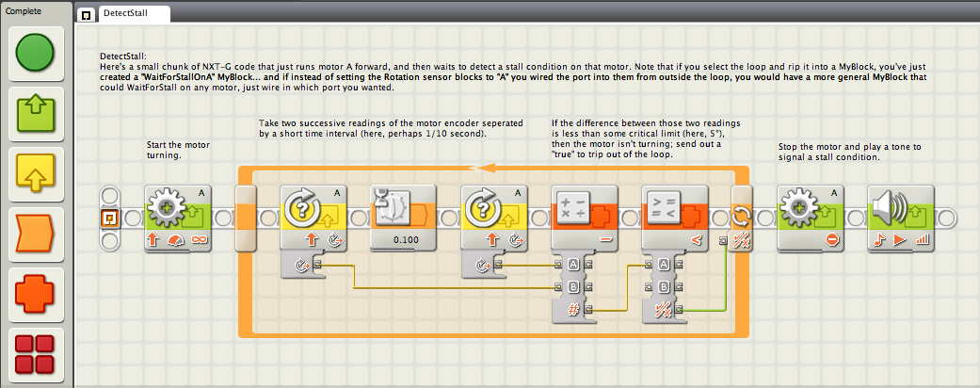This screenshot has width=980, height=388.
Task: Open the Common palette green circle
Action: click(x=36, y=53)
